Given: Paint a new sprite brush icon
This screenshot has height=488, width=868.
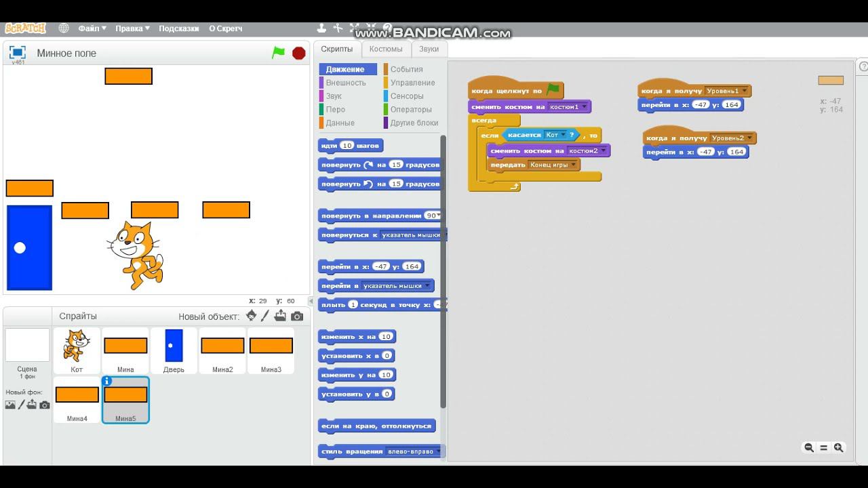Looking at the screenshot, I should point(266,316).
